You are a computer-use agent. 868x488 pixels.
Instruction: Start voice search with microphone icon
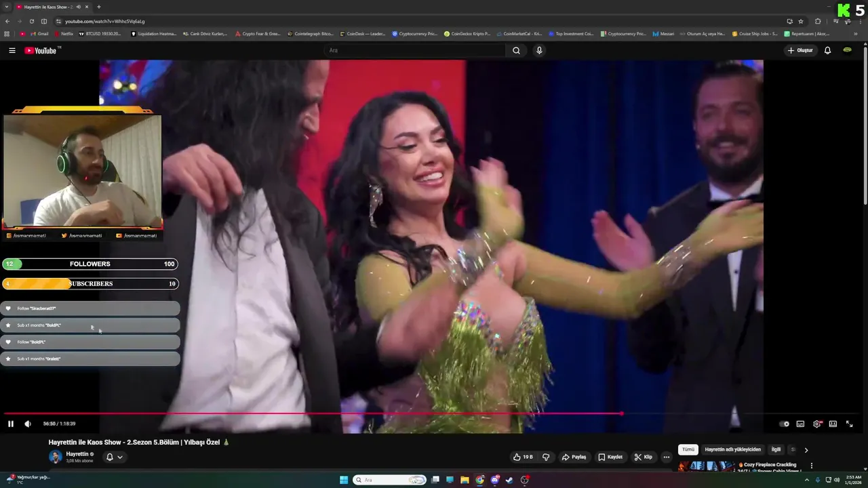[539, 50]
